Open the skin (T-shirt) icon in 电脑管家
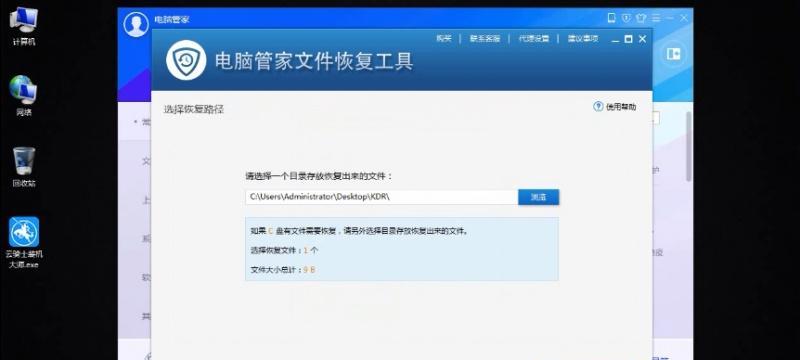 [x=641, y=18]
